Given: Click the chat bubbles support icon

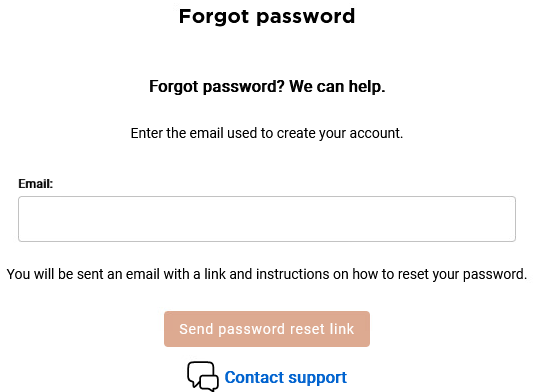Looking at the screenshot, I should click(203, 376).
